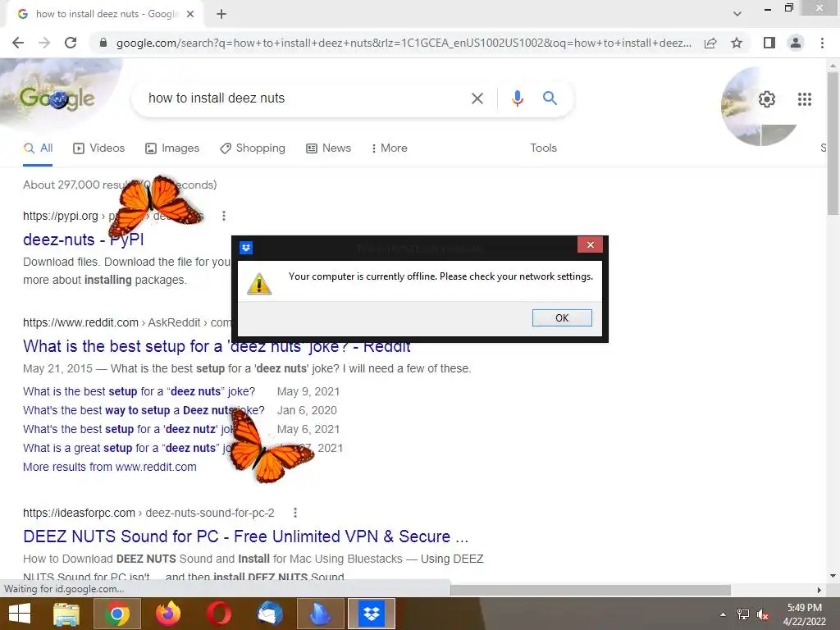Open the taskbar clock and date

(x=805, y=614)
